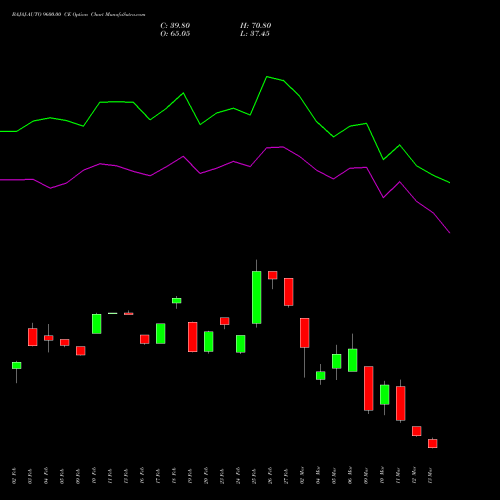
Task: Select the high value H: 70.80
Action: (256, 26)
